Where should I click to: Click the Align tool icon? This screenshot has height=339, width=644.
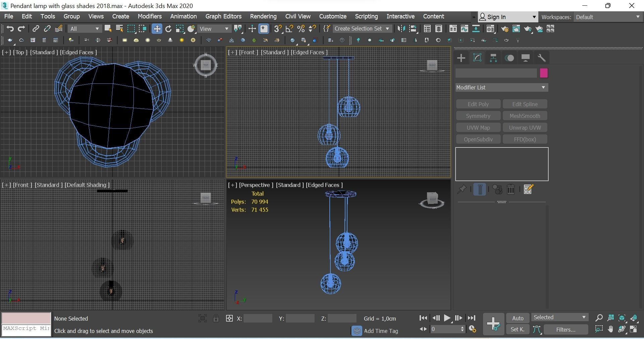(x=413, y=29)
